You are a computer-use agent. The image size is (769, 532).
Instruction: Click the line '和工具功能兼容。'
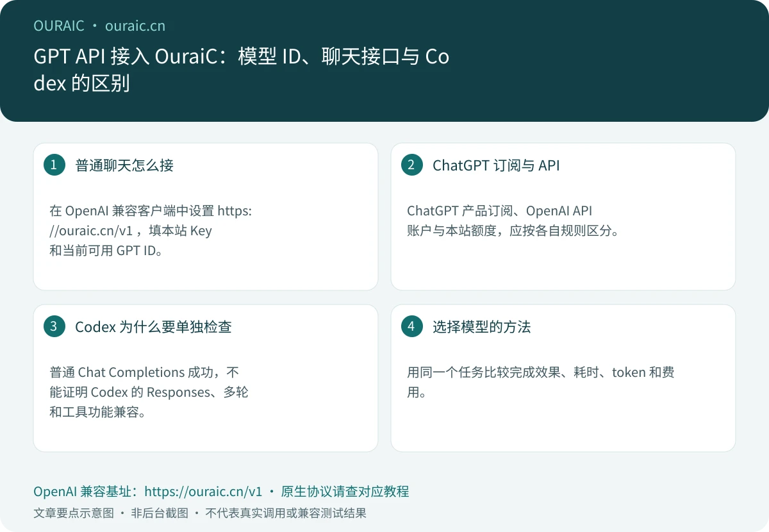(x=97, y=412)
